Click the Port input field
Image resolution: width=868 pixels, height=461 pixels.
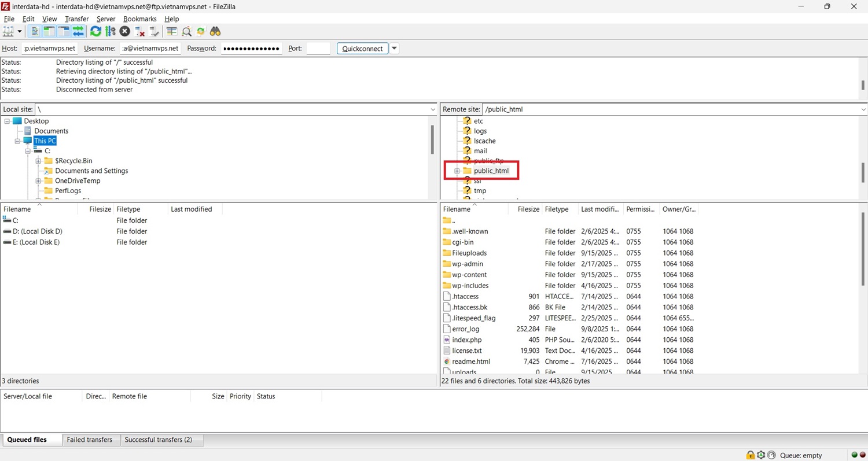[x=318, y=49]
